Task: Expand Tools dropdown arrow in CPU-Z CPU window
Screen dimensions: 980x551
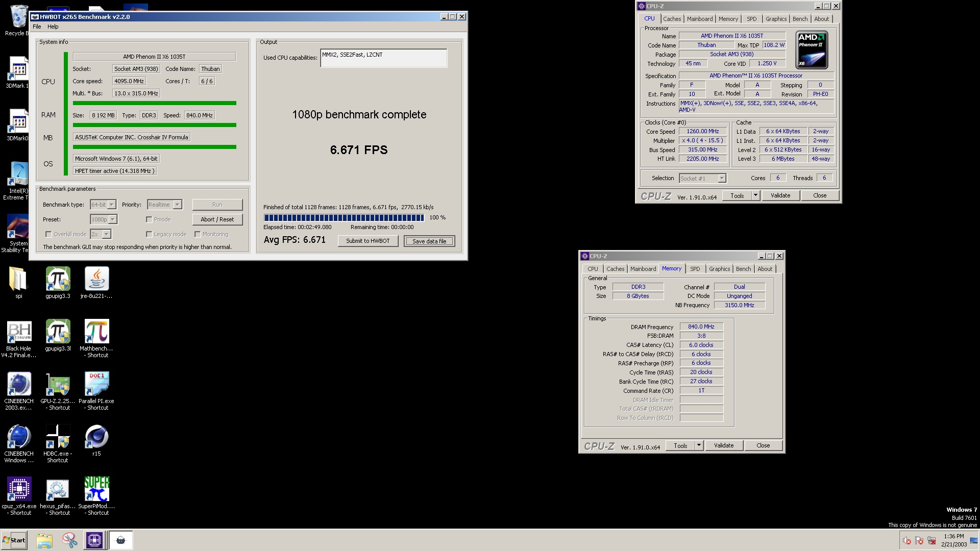Action: [x=756, y=195]
